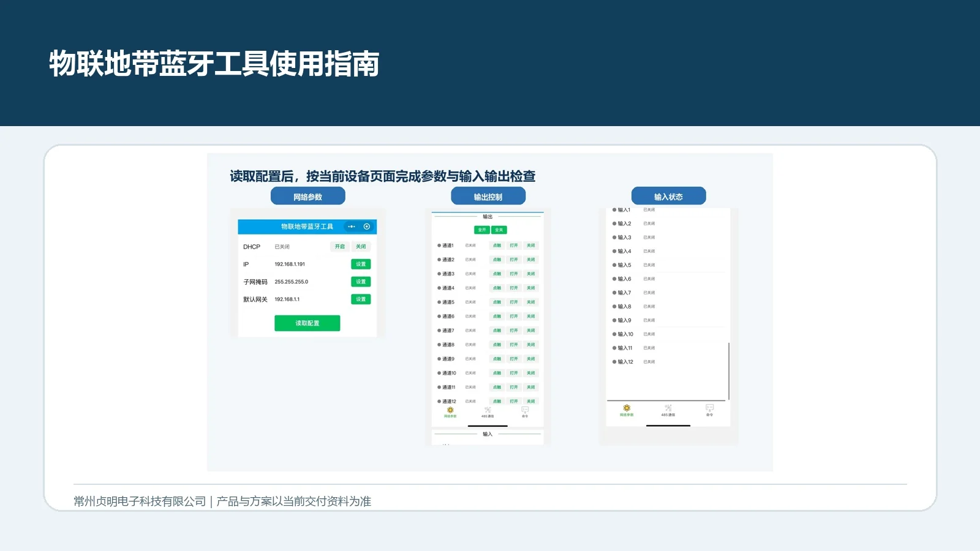Click the input status screen vertical scrollbar
This screenshot has height=551, width=980.
(x=729, y=370)
